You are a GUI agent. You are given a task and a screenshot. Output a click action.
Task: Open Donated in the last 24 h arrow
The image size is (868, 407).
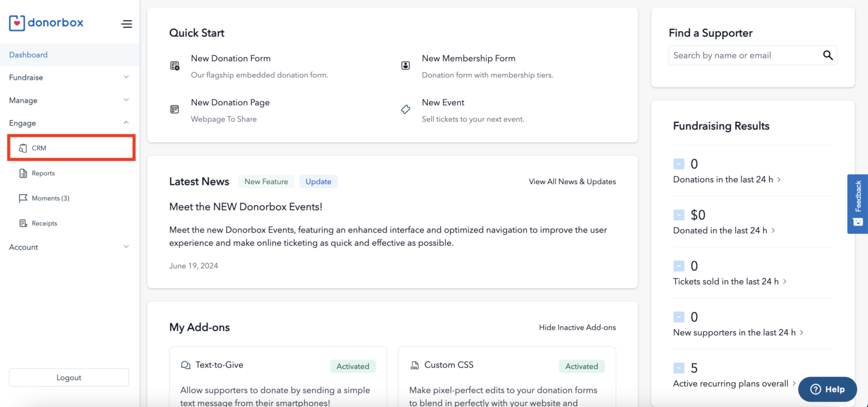[773, 231]
